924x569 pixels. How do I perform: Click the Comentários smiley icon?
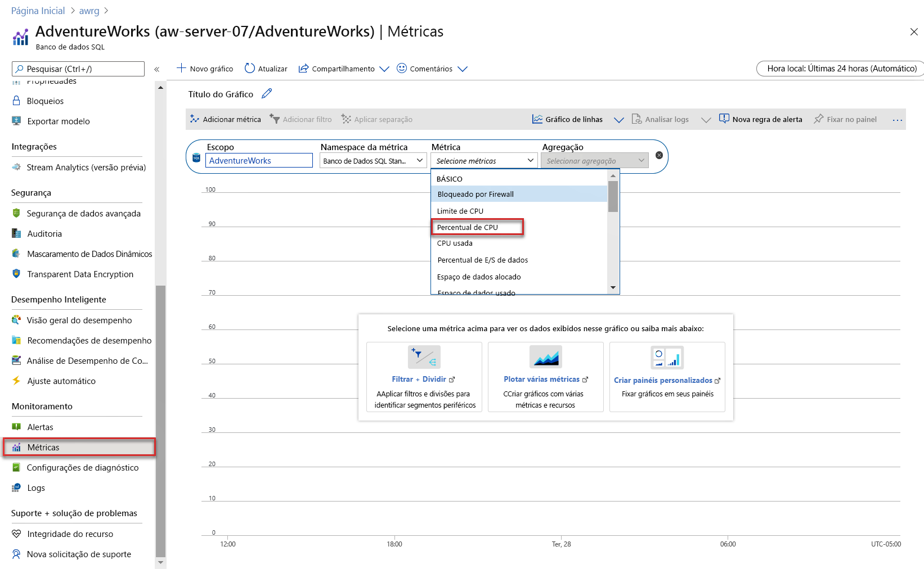click(x=402, y=68)
